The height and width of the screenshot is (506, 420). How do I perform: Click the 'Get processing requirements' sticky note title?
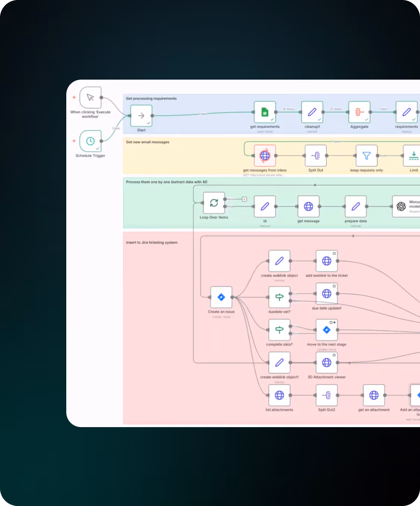(151, 99)
